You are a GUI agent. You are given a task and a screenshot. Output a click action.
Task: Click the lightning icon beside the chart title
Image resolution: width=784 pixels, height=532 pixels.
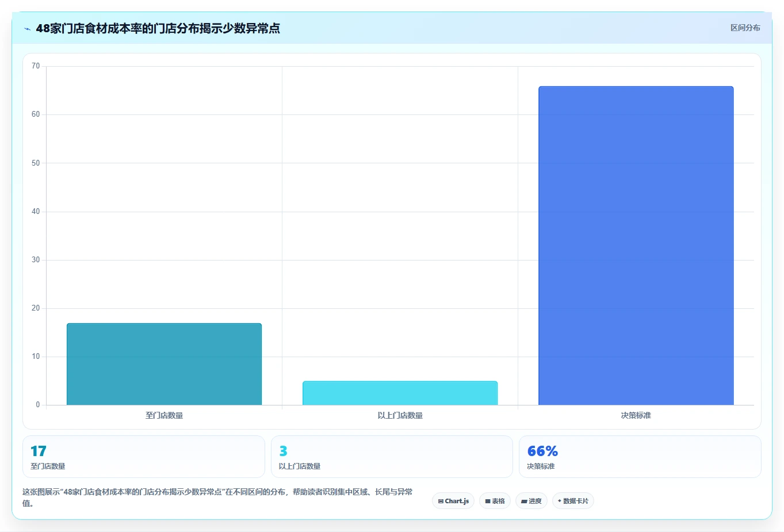(27, 29)
